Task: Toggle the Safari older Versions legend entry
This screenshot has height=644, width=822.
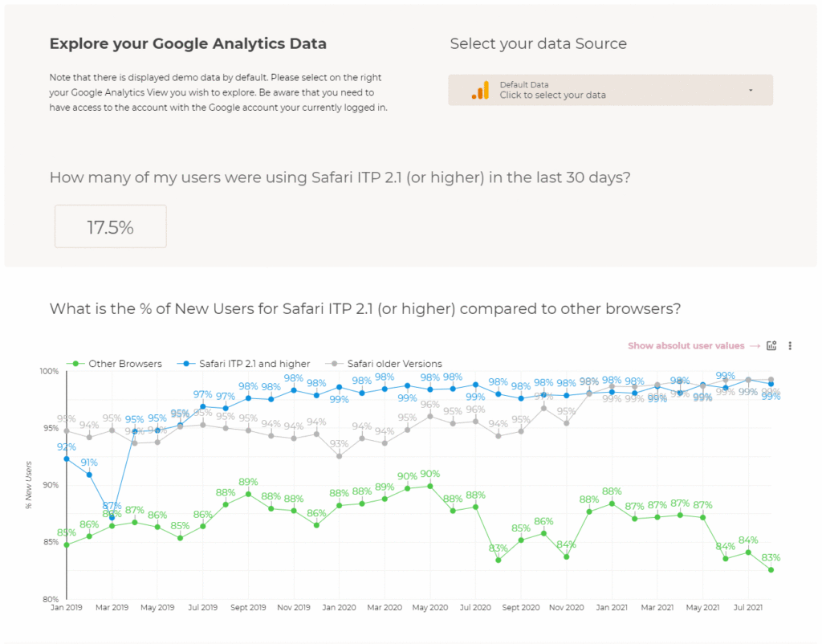Action: (x=394, y=364)
